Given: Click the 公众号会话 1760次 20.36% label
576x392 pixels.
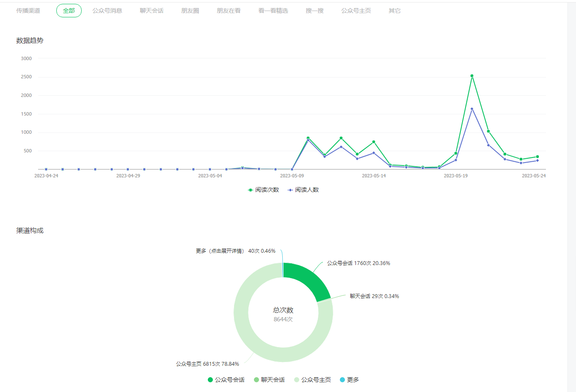Looking at the screenshot, I should (x=358, y=263).
